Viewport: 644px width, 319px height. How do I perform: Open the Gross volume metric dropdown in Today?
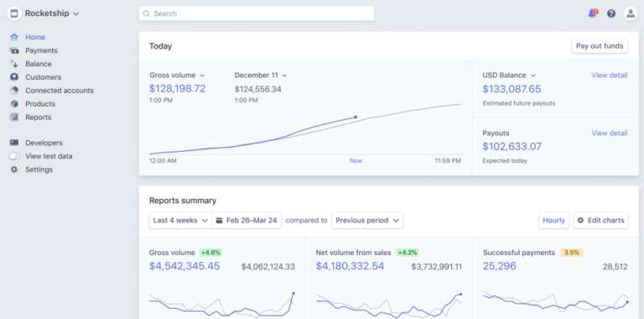click(177, 76)
